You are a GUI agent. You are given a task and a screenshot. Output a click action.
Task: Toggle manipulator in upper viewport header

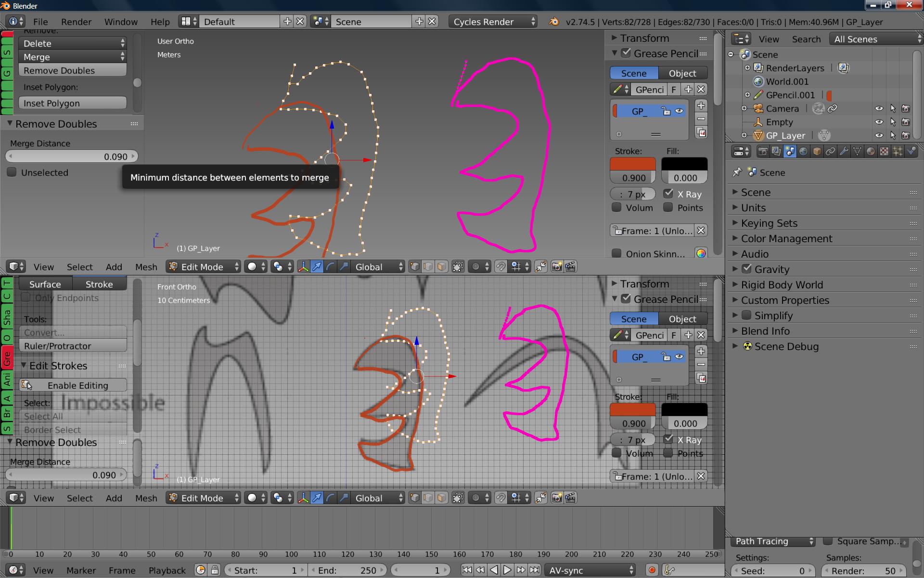303,267
